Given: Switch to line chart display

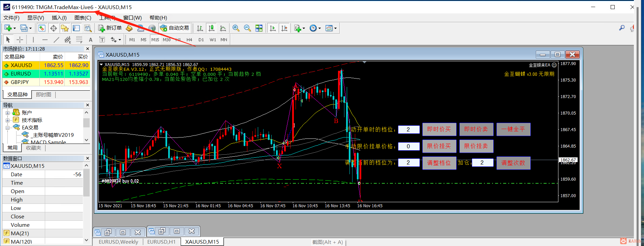Looking at the screenshot, I should tap(223, 28).
